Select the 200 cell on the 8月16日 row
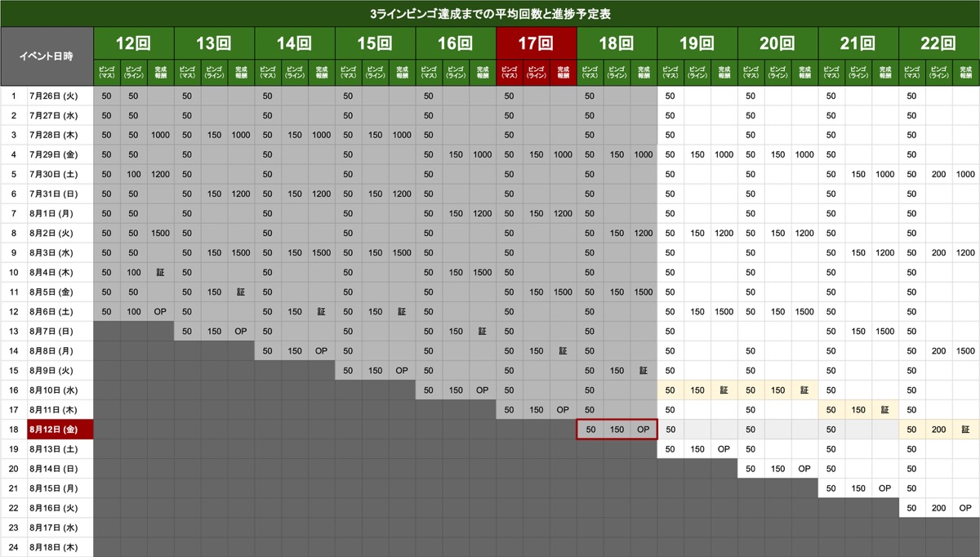Image resolution: width=980 pixels, height=557 pixels. tap(938, 508)
